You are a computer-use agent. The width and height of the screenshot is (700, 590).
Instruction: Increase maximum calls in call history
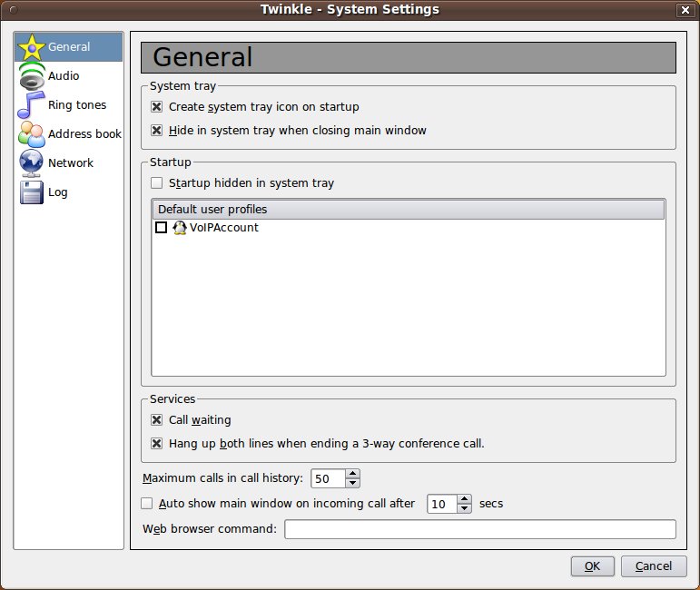(353, 474)
